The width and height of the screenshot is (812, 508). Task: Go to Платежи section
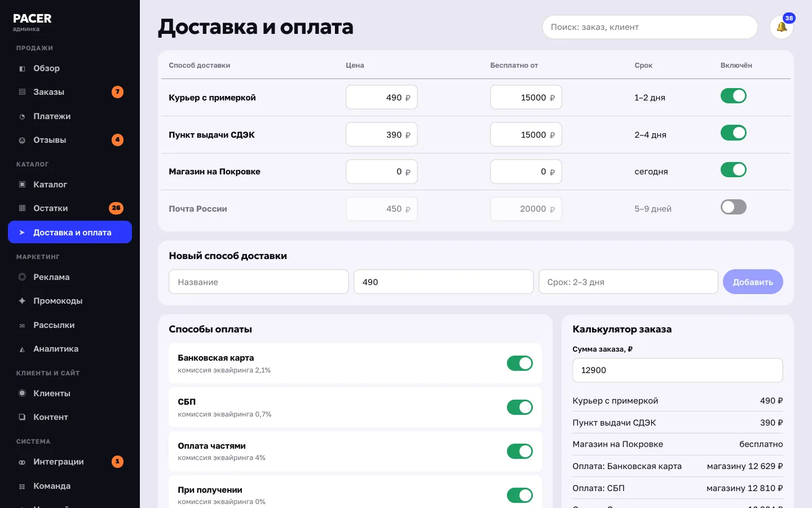pyautogui.click(x=70, y=116)
